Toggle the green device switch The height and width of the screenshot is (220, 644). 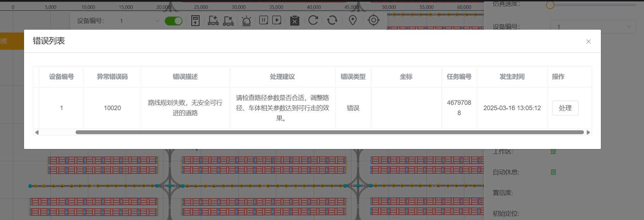point(174,21)
